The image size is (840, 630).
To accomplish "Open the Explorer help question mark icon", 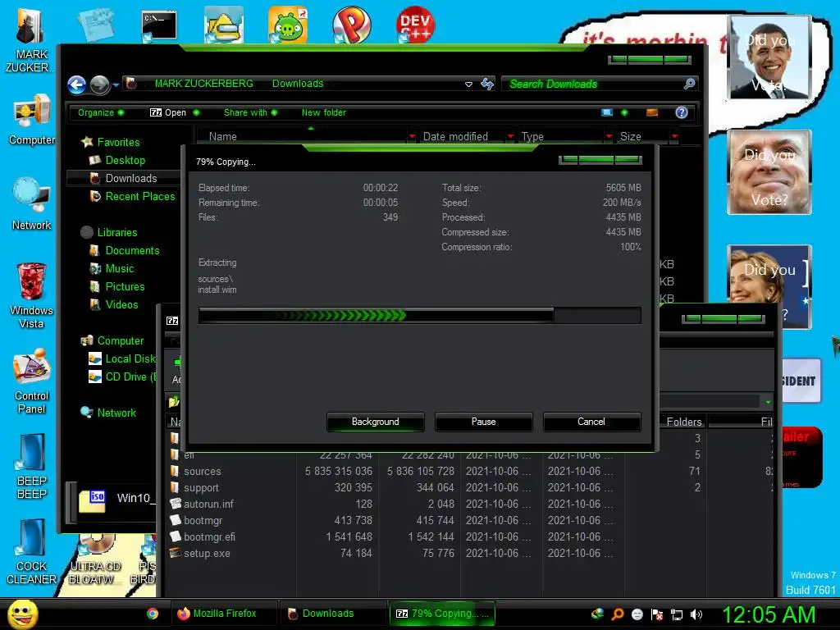I will coord(682,112).
